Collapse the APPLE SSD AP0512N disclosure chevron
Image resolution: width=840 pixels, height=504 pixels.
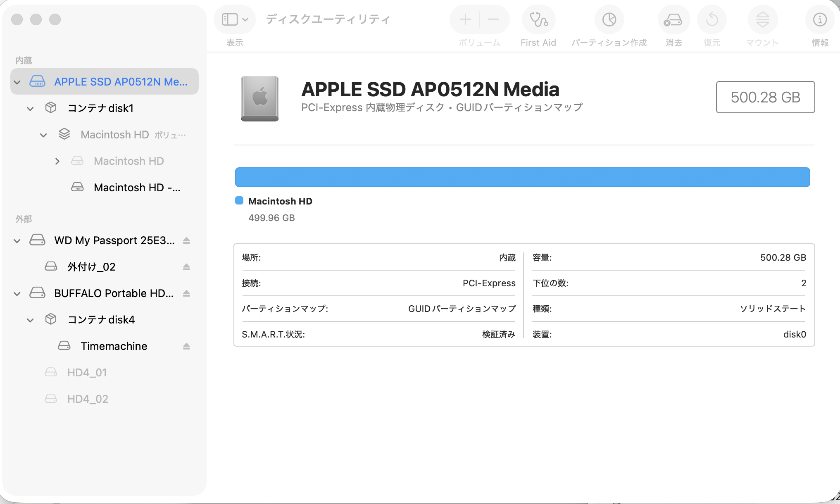[x=17, y=82]
